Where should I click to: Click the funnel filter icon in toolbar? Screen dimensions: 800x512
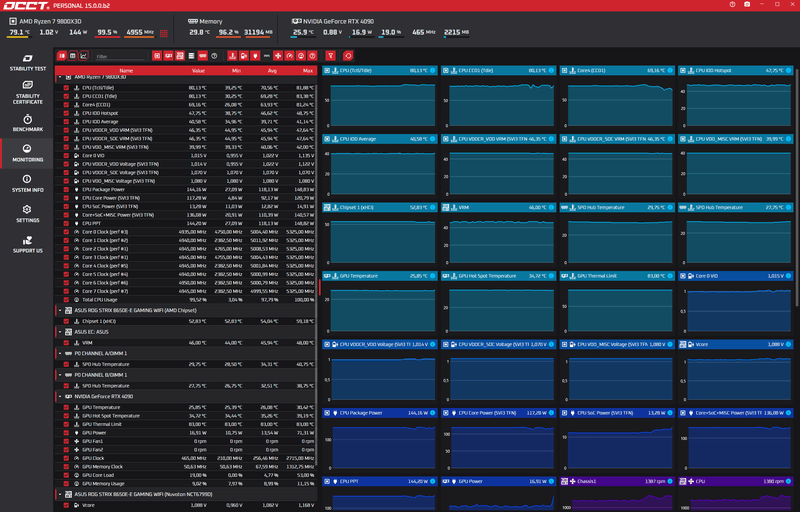(330, 56)
